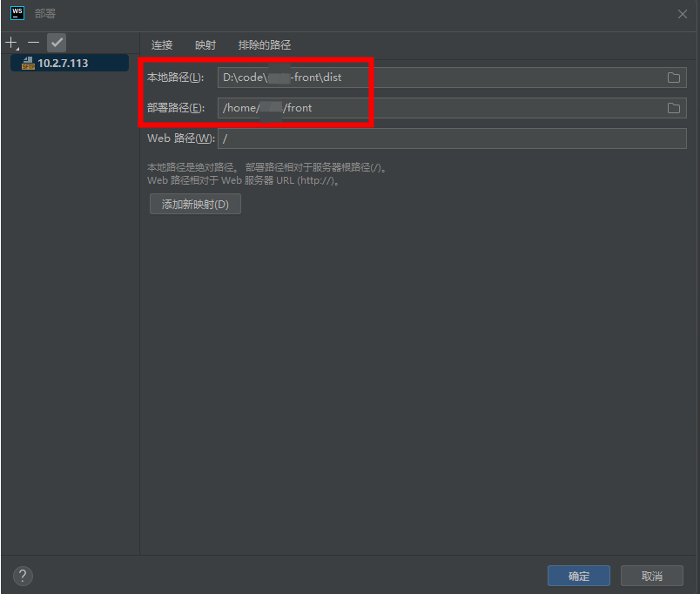Cancel the dialog with 取消
The height and width of the screenshot is (594, 700).
click(x=651, y=576)
